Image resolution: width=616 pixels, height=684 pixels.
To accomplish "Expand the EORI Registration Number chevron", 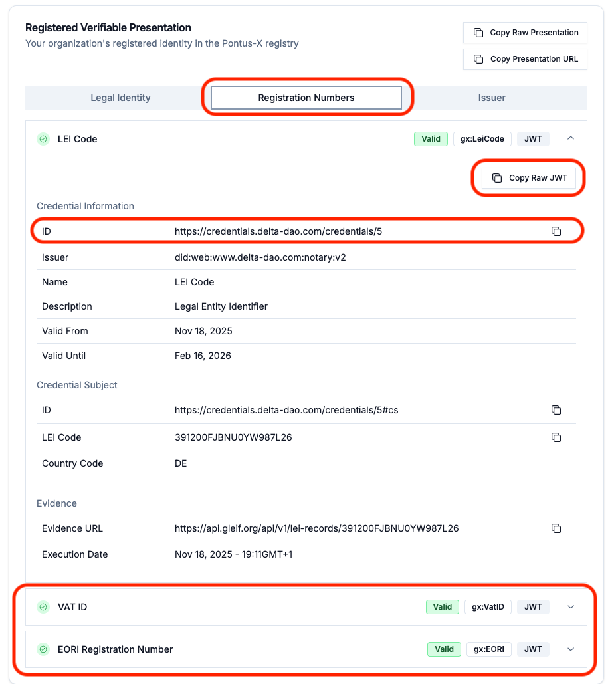I will (x=571, y=649).
